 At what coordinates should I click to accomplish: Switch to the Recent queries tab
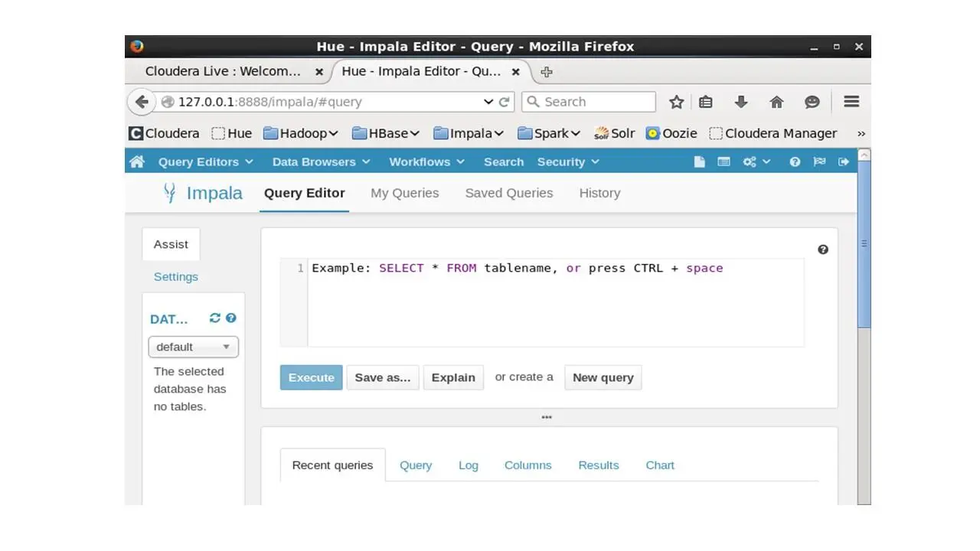(332, 465)
